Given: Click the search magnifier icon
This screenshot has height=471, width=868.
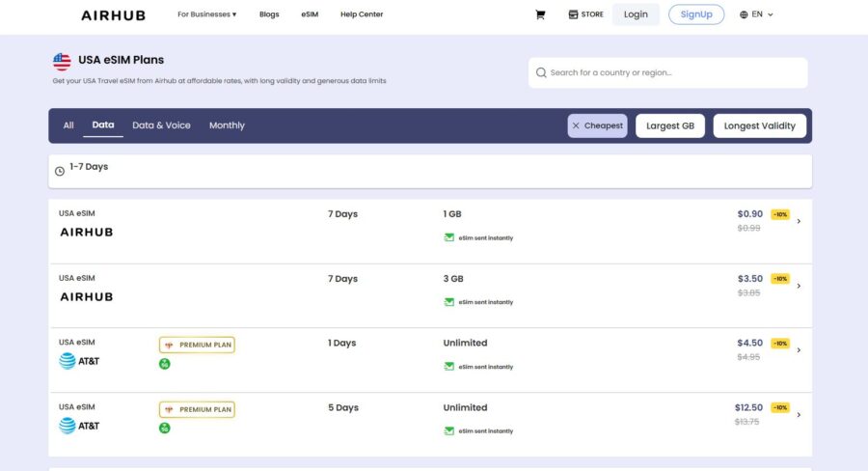Looking at the screenshot, I should [541, 72].
